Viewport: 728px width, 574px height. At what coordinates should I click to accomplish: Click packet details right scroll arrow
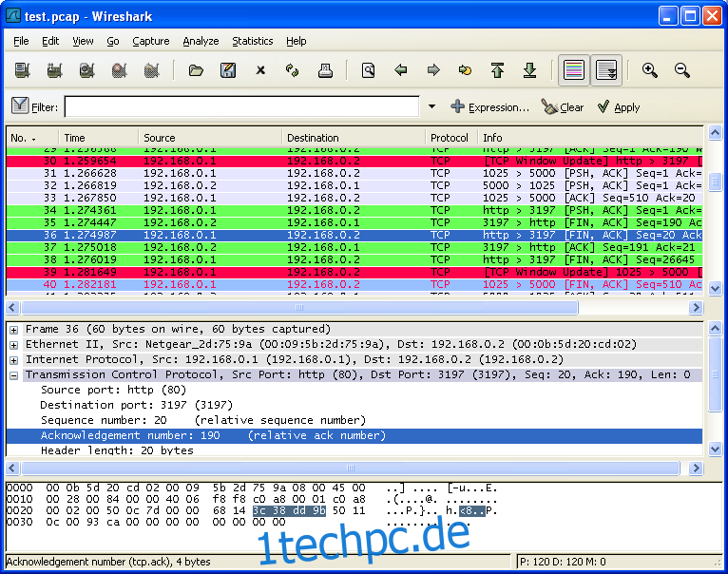click(x=696, y=468)
